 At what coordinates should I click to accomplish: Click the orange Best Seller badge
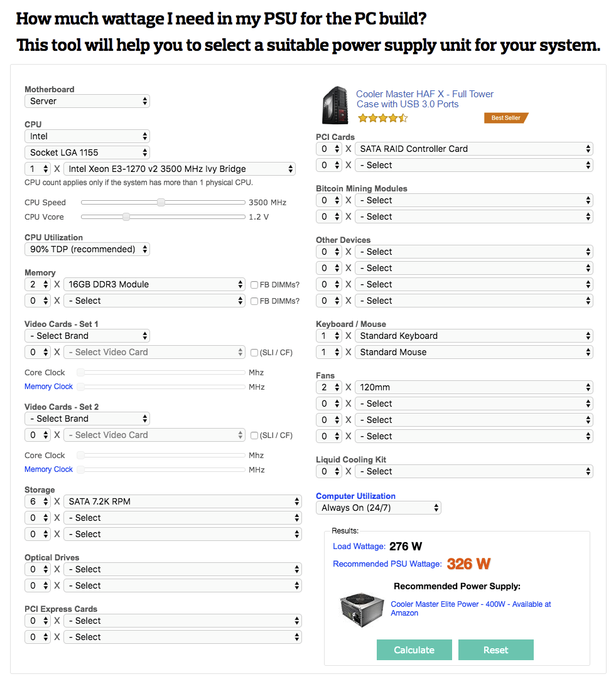tap(506, 118)
